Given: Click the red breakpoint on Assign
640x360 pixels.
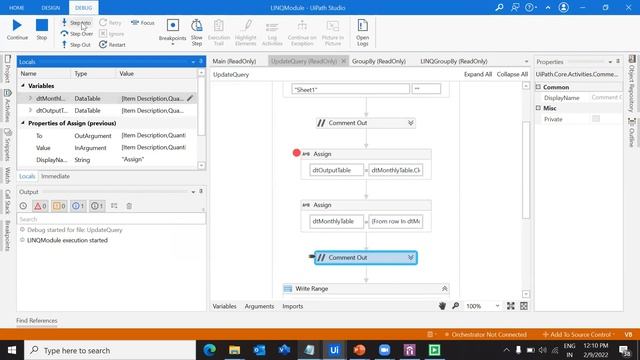Looking at the screenshot, I should 297,153.
